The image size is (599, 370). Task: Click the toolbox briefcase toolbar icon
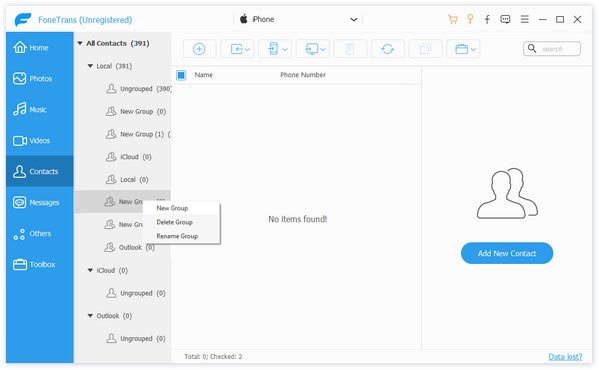click(461, 49)
